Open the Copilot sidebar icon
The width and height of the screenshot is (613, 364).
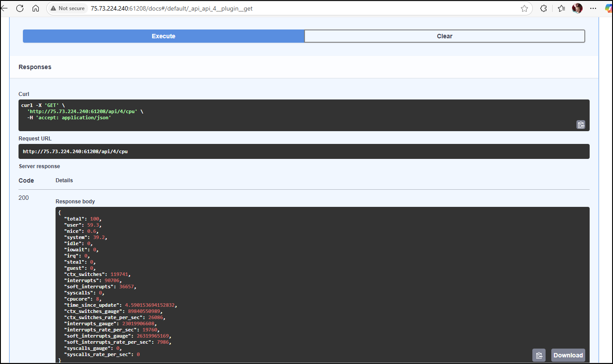[x=609, y=8]
